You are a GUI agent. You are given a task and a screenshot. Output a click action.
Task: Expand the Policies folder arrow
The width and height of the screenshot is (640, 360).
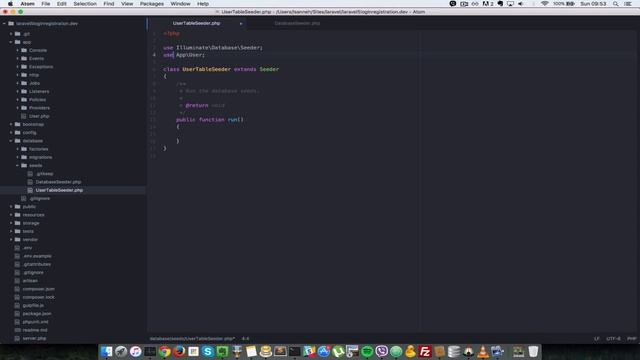coord(18,100)
